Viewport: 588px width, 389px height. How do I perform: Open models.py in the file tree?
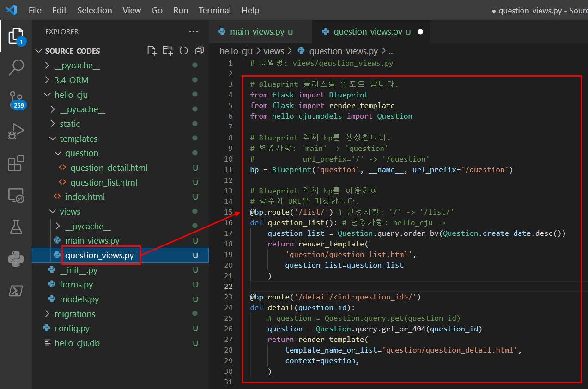[x=79, y=299]
